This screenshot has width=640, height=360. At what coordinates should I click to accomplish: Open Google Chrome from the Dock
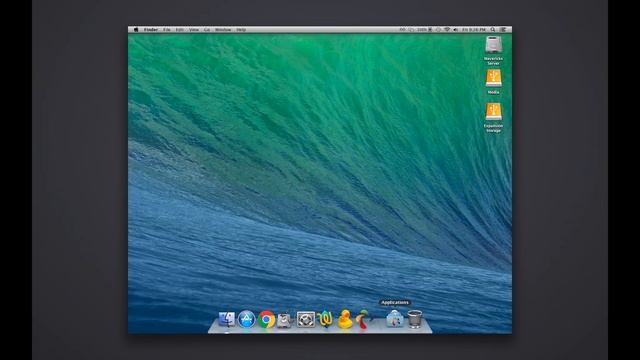pyautogui.click(x=266, y=319)
